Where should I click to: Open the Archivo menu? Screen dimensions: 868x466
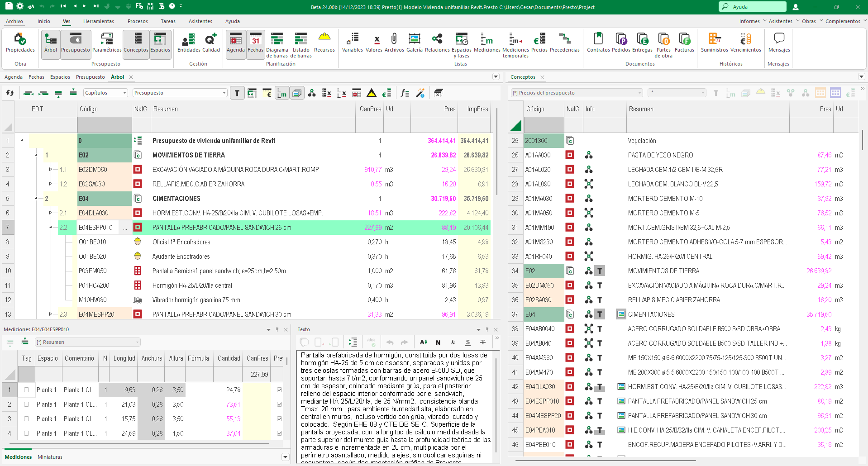(x=14, y=21)
